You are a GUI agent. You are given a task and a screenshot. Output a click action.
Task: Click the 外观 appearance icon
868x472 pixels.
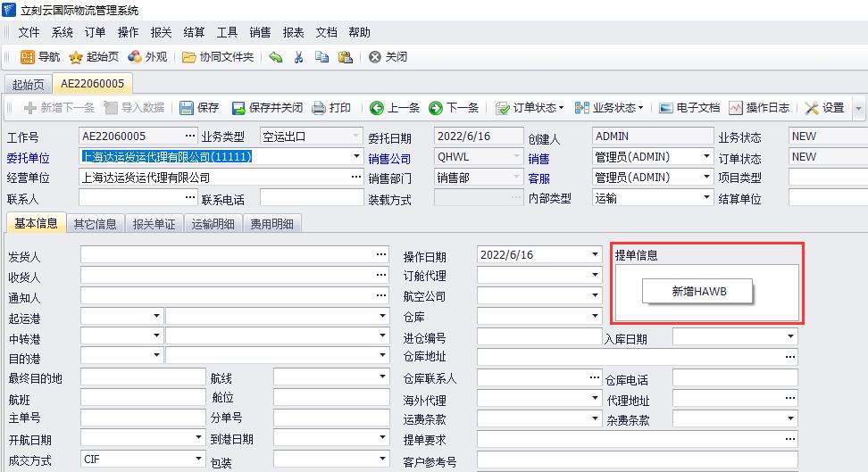pos(135,57)
